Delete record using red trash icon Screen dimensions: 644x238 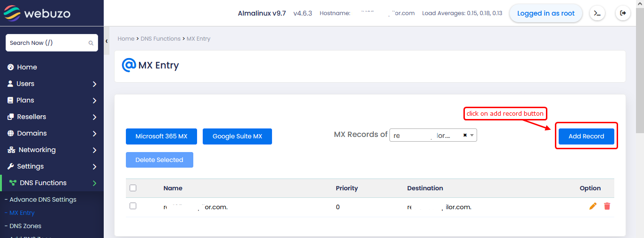607,206
